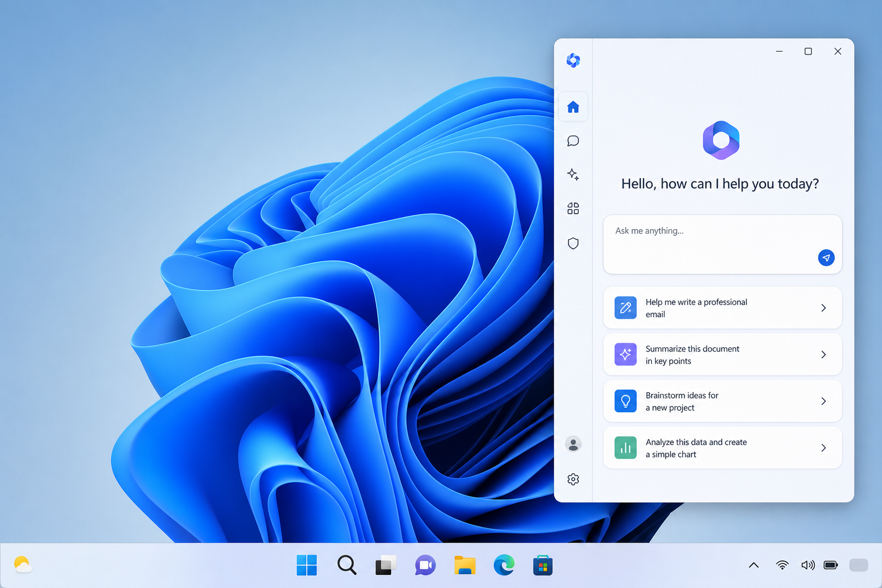
Task: Click the large Copilot logo above the greeting
Action: point(721,140)
